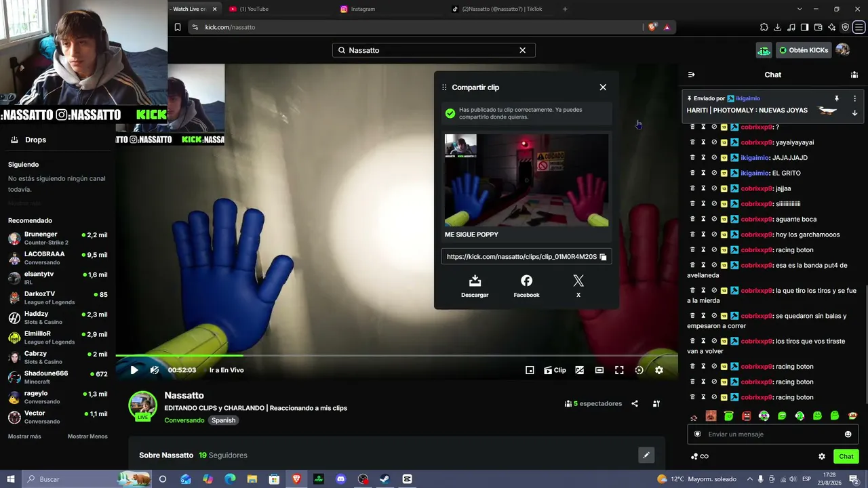
Task: Collapse the chat panel
Action: (x=691, y=75)
